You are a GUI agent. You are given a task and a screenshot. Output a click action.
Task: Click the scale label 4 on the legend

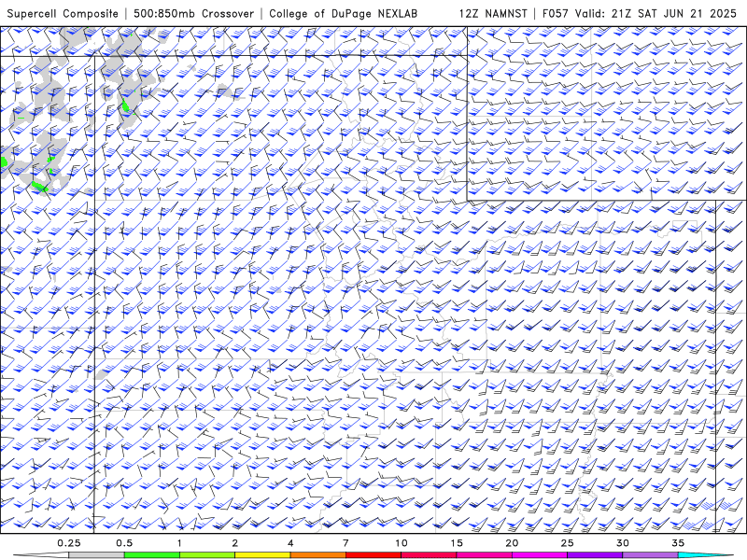pos(290,543)
